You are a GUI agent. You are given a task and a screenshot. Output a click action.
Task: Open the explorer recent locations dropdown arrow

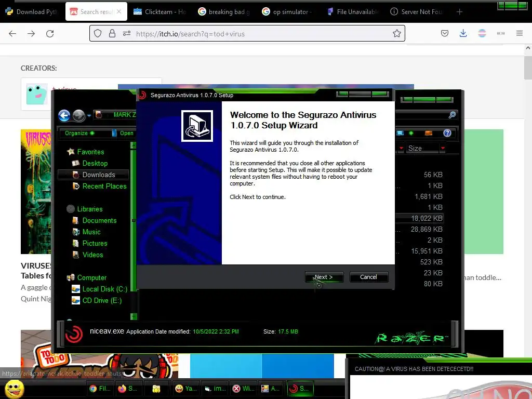(89, 116)
